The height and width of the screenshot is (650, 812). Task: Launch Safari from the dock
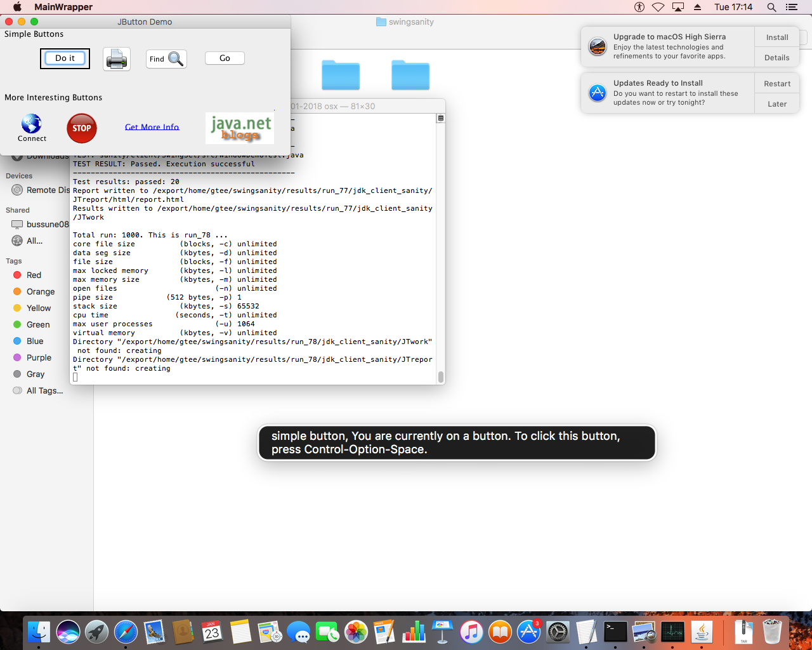tap(126, 632)
